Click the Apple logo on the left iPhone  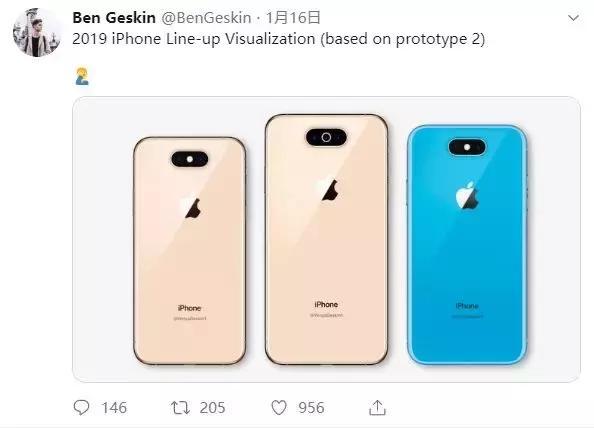[x=191, y=207]
